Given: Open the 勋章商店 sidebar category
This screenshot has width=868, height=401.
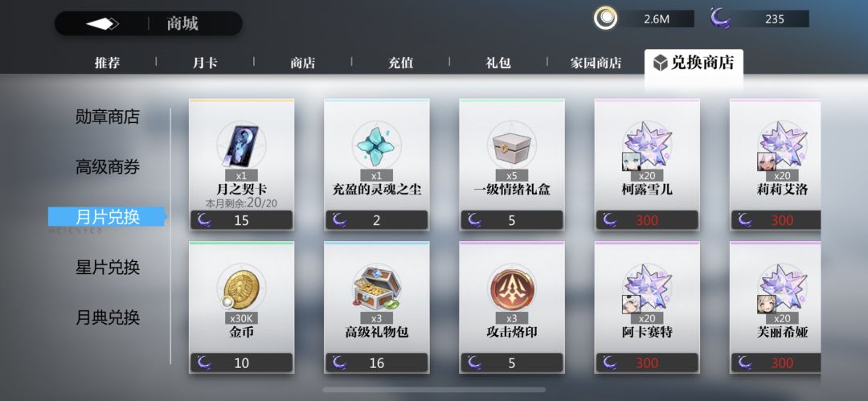Looking at the screenshot, I should (x=108, y=117).
